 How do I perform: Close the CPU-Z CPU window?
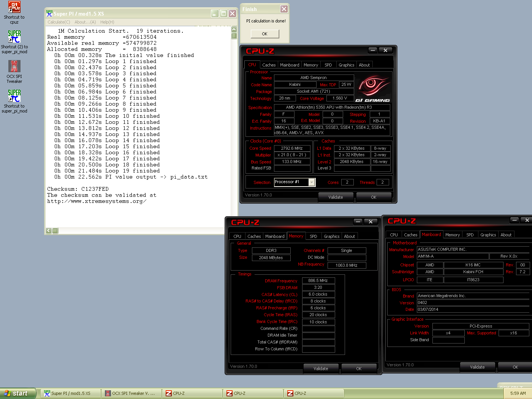click(x=385, y=50)
